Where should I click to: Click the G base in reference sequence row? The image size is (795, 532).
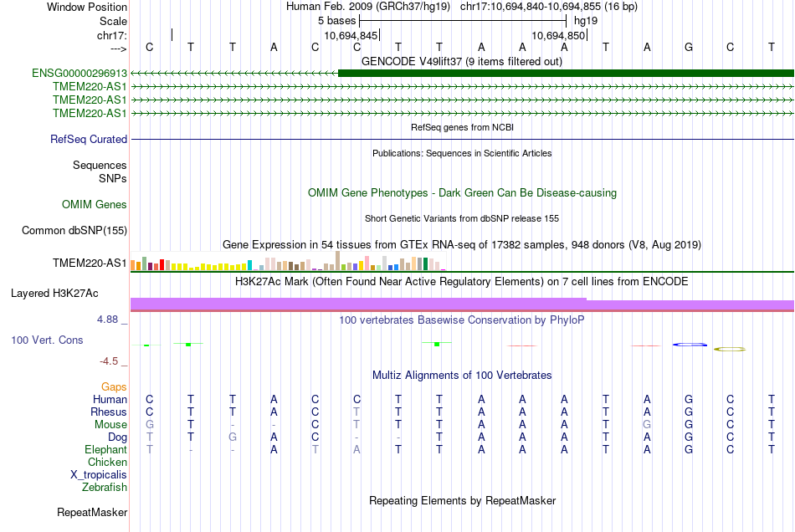pos(689,47)
